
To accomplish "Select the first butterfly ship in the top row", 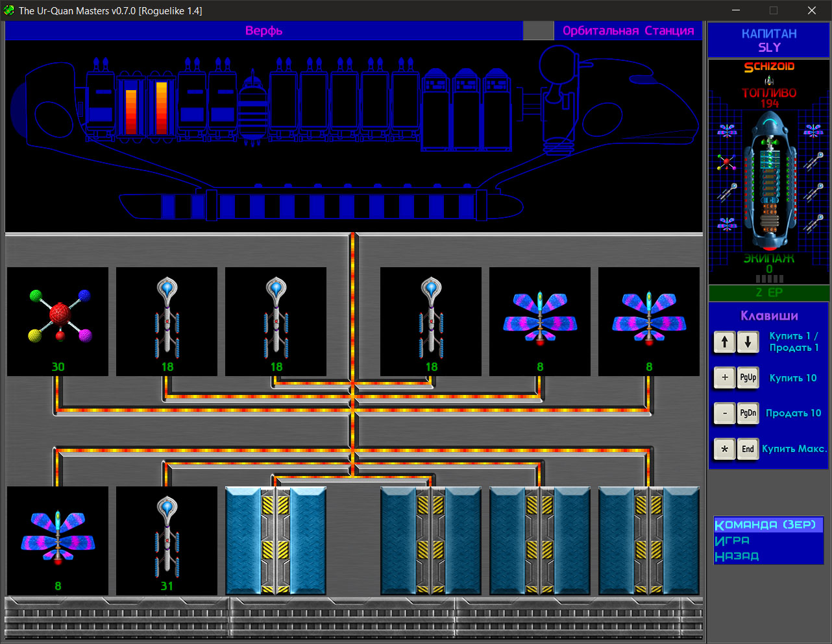I will [540, 322].
